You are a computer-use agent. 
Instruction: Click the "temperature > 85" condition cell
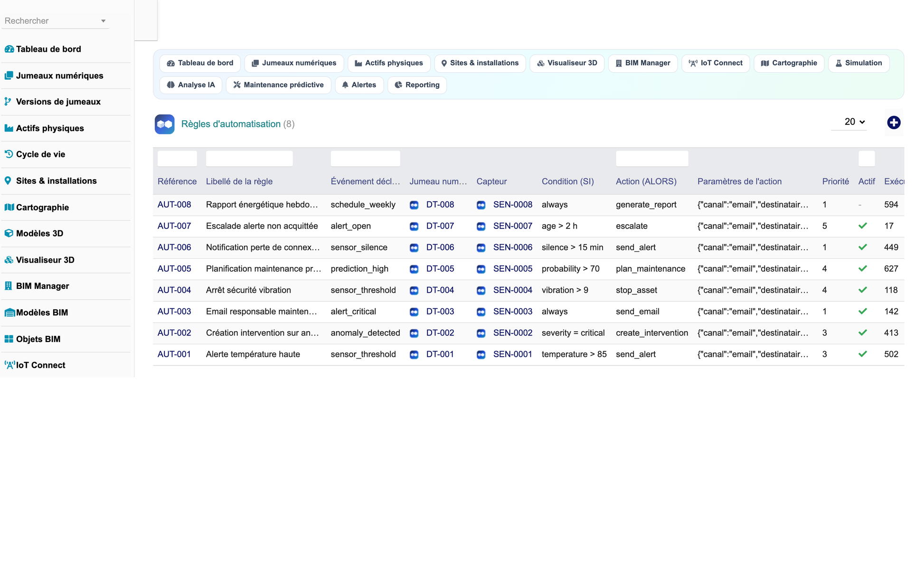coord(574,354)
